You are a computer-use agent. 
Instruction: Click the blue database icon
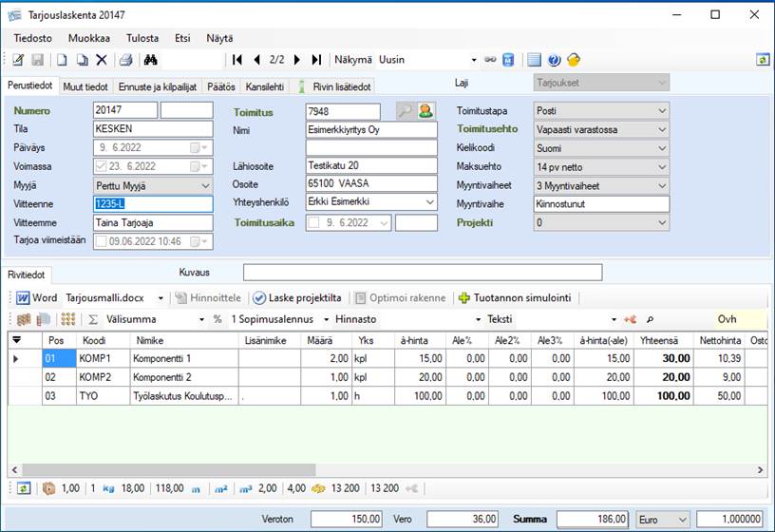pyautogui.click(x=508, y=60)
